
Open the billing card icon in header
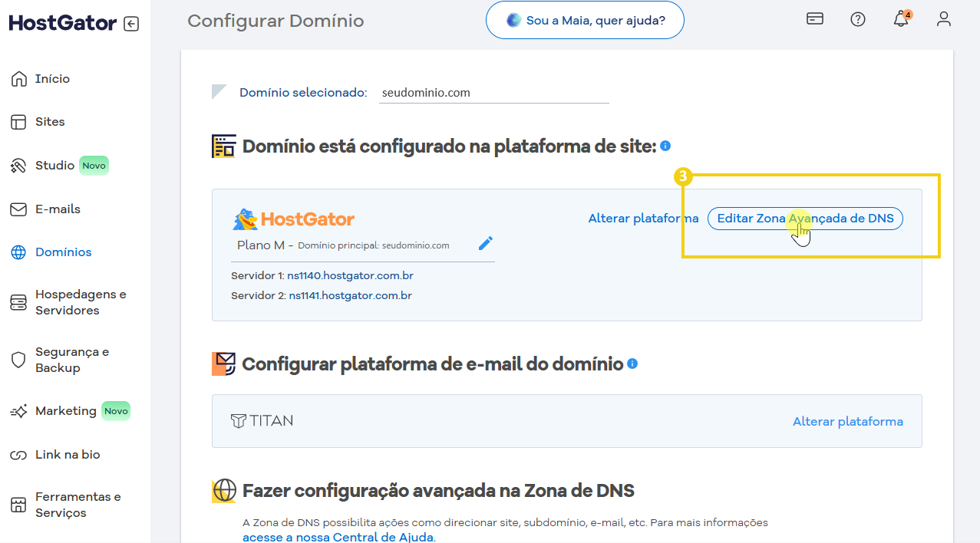[815, 19]
